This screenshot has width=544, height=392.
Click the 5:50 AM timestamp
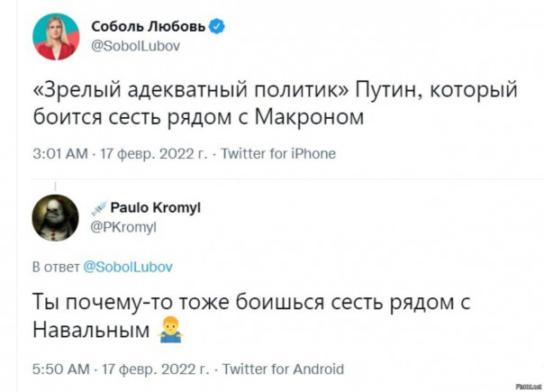pos(59,369)
